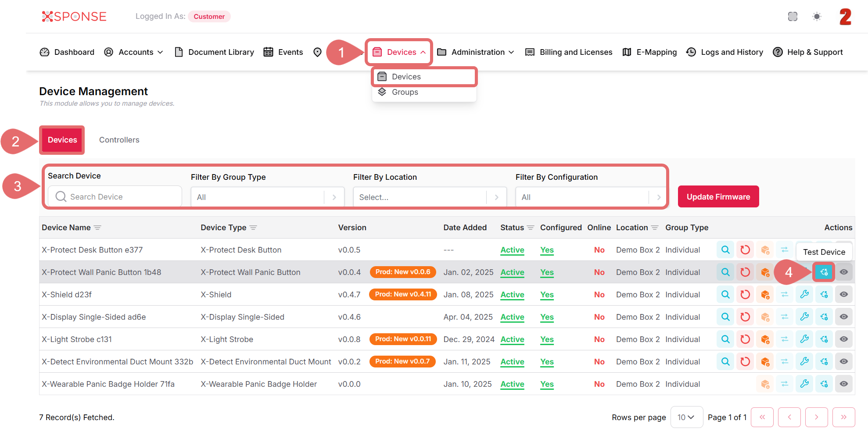868x435 pixels.
Task: Click the swap arrows icon for X-Wearable Panic Badge
Action: [785, 384]
